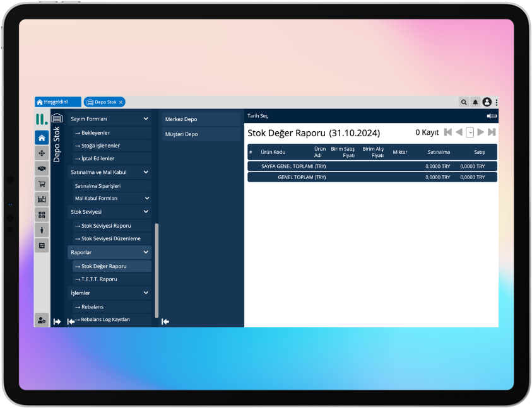Open the page number dropdown
This screenshot has width=532, height=408.
click(470, 132)
